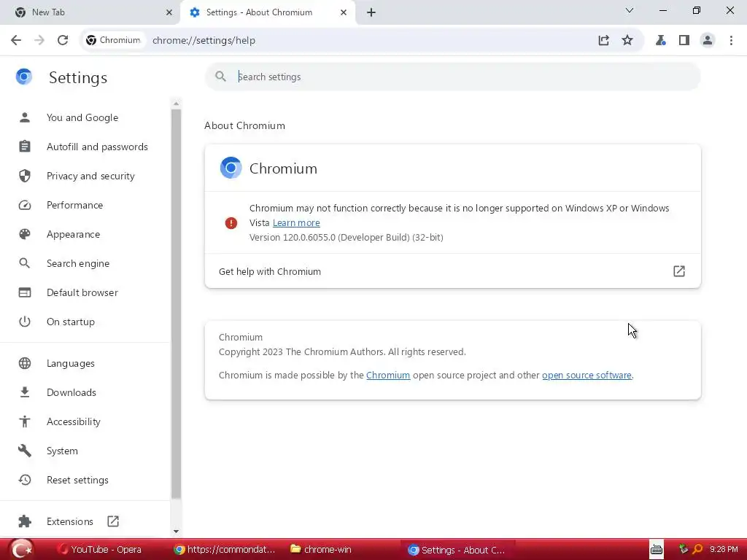Viewport: 747px width, 560px height.
Task: Click the Languages globe icon
Action: coord(25,363)
